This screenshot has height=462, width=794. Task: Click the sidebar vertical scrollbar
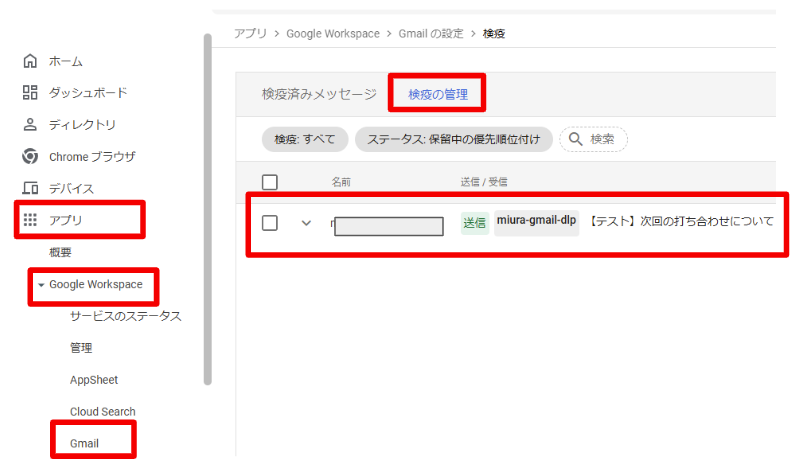pyautogui.click(x=208, y=209)
